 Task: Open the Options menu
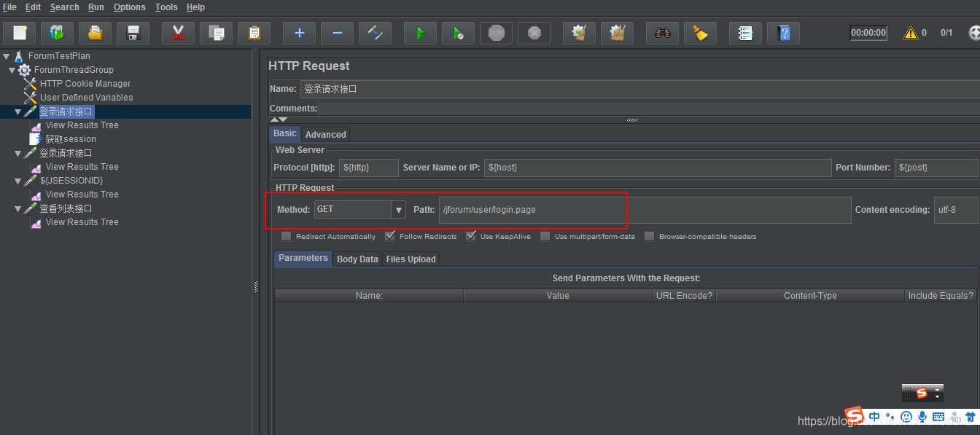[129, 7]
